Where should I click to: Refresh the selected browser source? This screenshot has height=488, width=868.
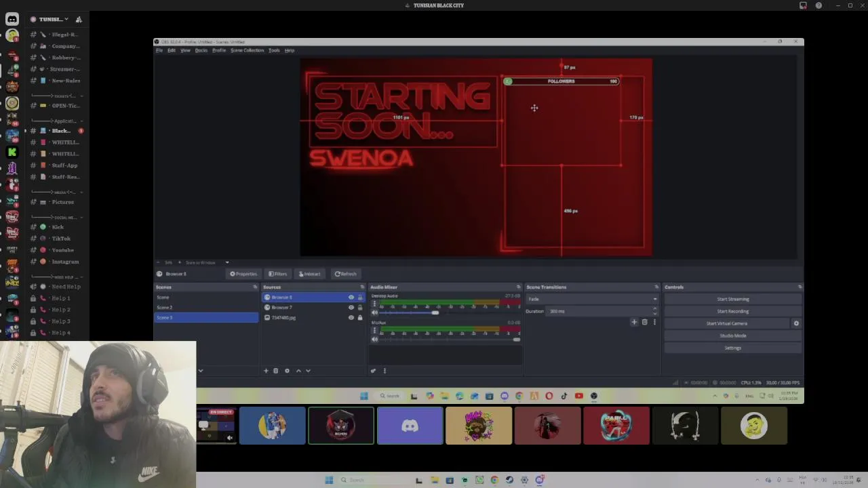click(x=345, y=274)
